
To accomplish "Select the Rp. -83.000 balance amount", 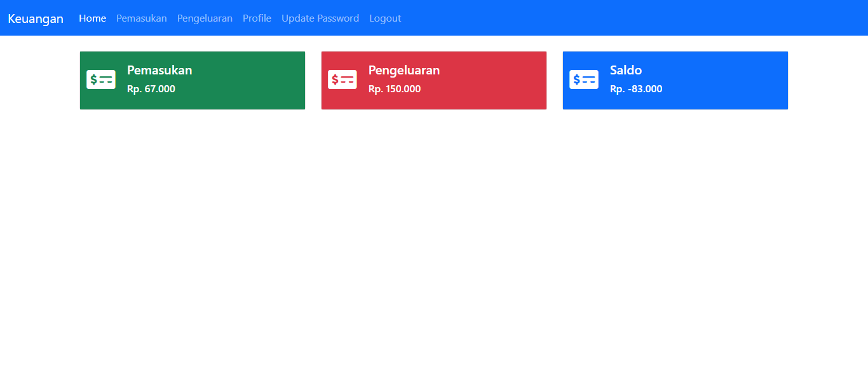I will coord(636,89).
